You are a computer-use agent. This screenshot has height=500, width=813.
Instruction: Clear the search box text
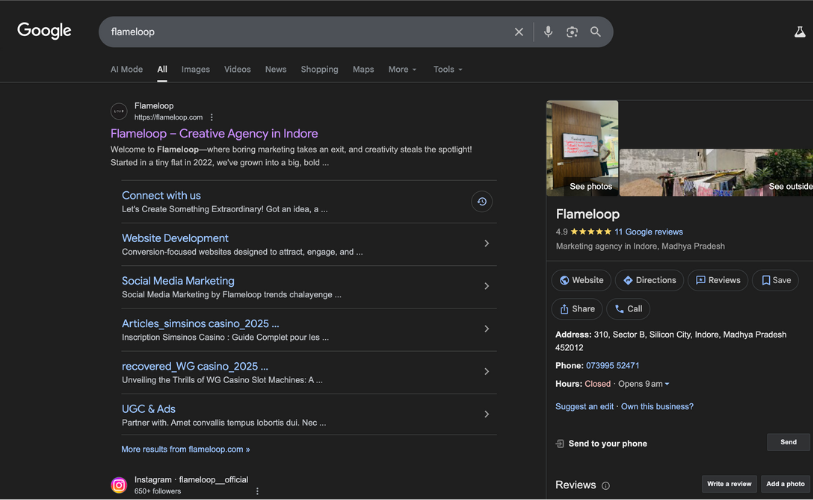(x=518, y=32)
